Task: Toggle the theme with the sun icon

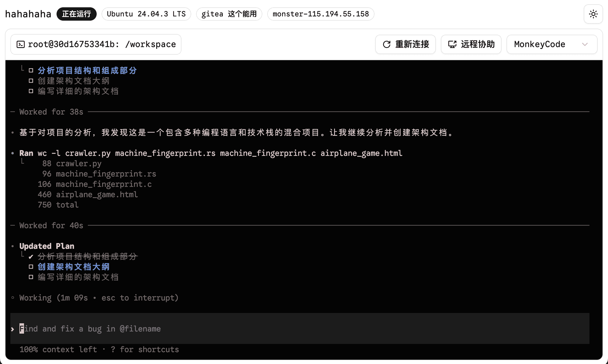Action: [593, 14]
